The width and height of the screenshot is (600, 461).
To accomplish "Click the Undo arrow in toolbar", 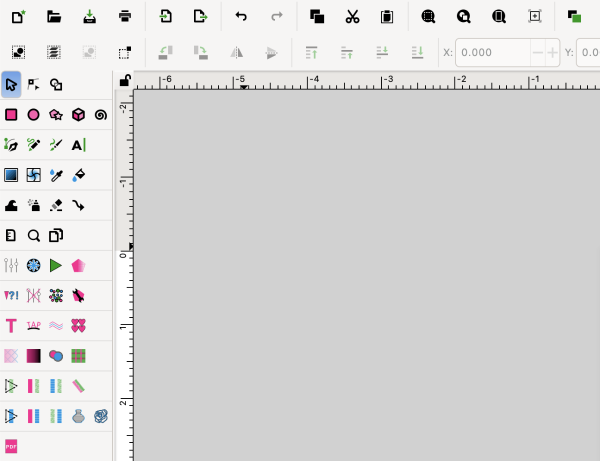I will click(x=241, y=16).
